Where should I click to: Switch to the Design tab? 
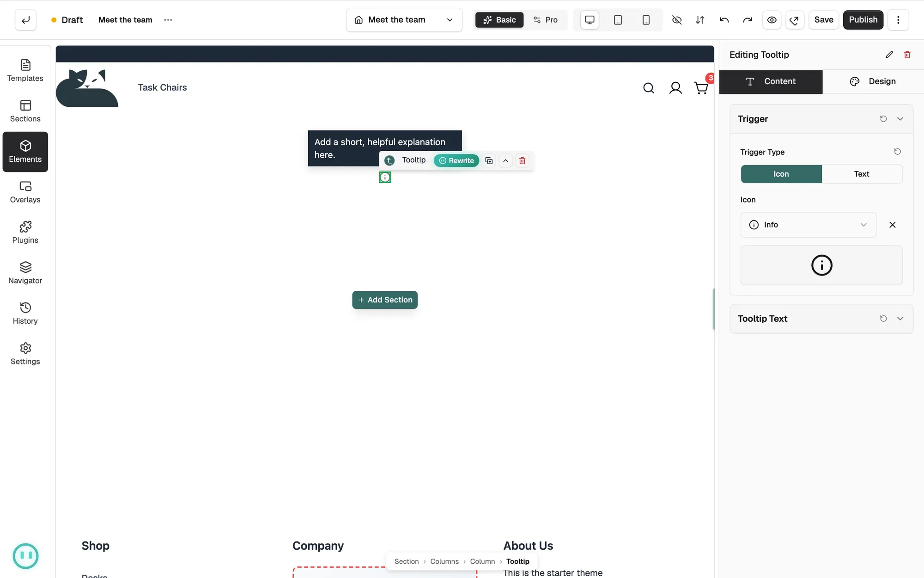point(873,81)
